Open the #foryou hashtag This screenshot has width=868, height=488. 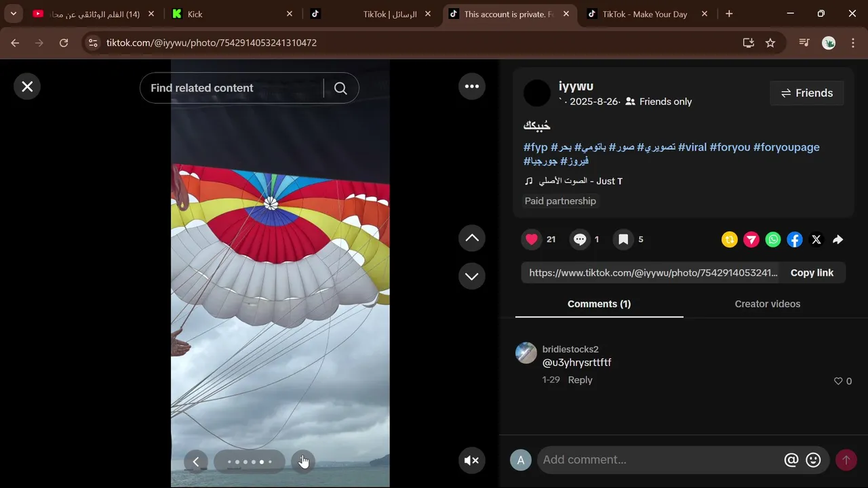point(730,147)
